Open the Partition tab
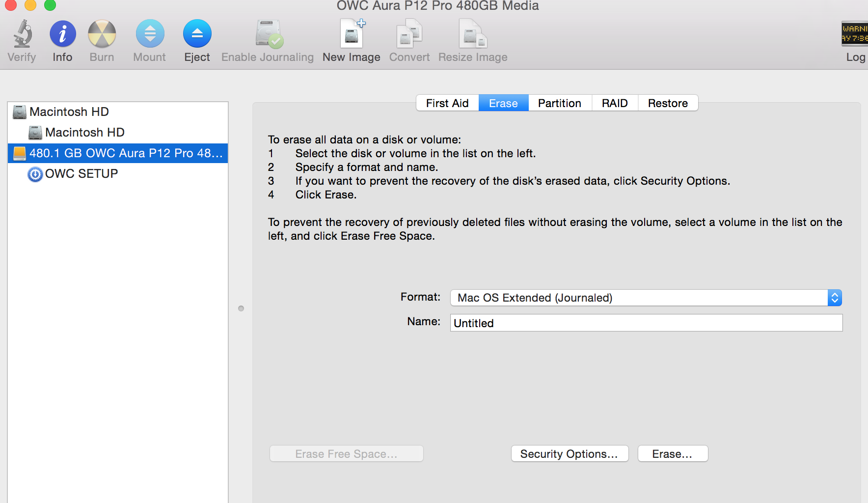Image resolution: width=868 pixels, height=503 pixels. [560, 103]
